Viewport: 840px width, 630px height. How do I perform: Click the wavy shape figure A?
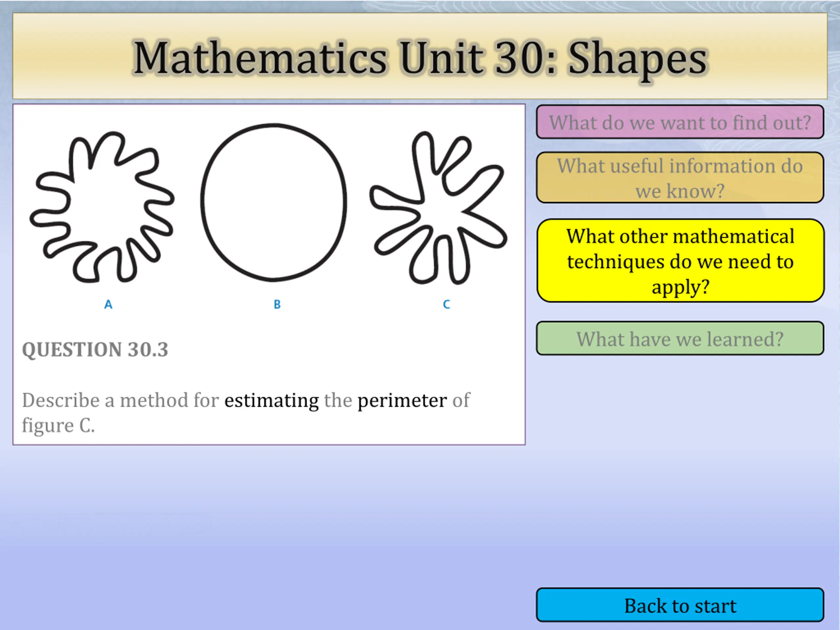pyautogui.click(x=102, y=207)
